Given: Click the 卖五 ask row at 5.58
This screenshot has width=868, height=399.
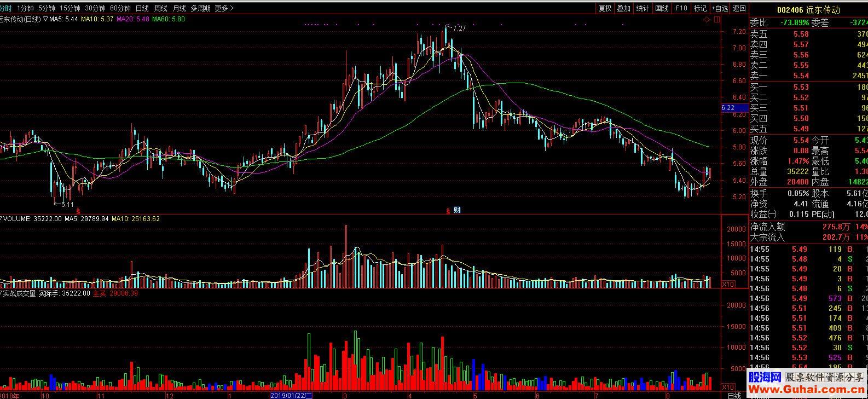Looking at the screenshot, I should pyautogui.click(x=808, y=34).
